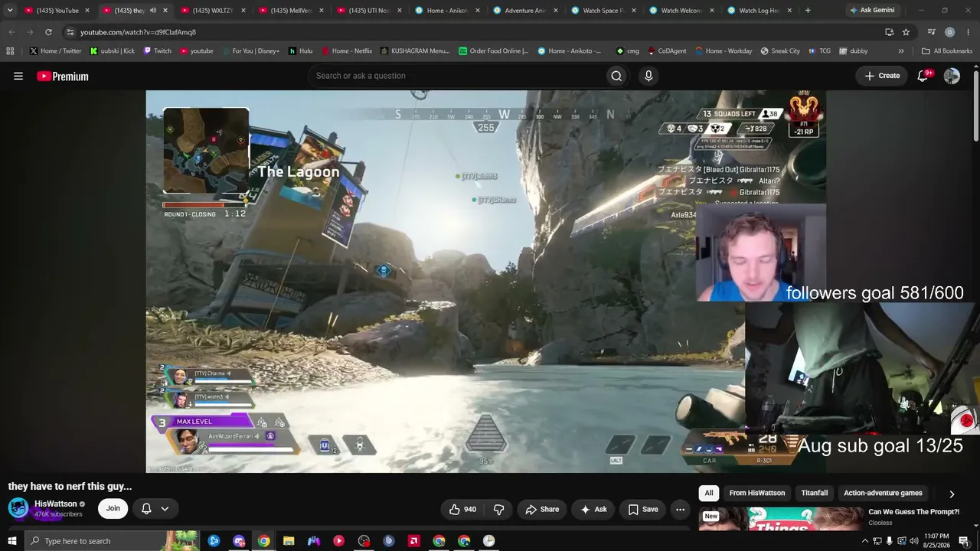980x551 pixels.
Task: Open Sneak City bookmark
Action: point(780,51)
